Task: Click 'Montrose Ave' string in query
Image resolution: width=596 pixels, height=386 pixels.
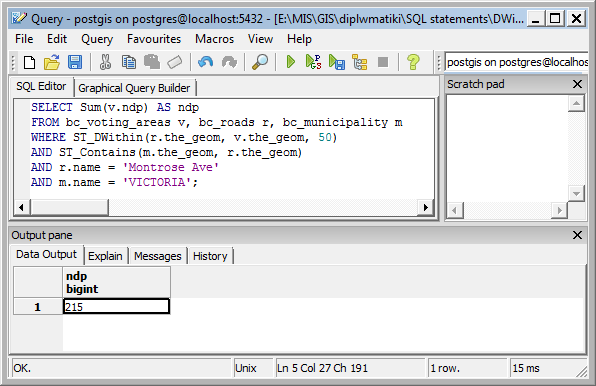Action: pyautogui.click(x=171, y=167)
